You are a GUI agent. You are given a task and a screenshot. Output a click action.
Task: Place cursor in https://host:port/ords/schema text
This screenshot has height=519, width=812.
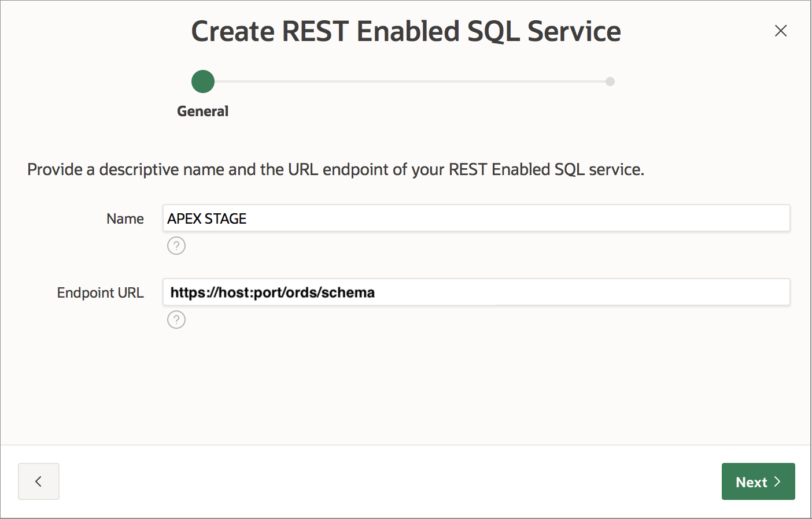click(x=272, y=292)
